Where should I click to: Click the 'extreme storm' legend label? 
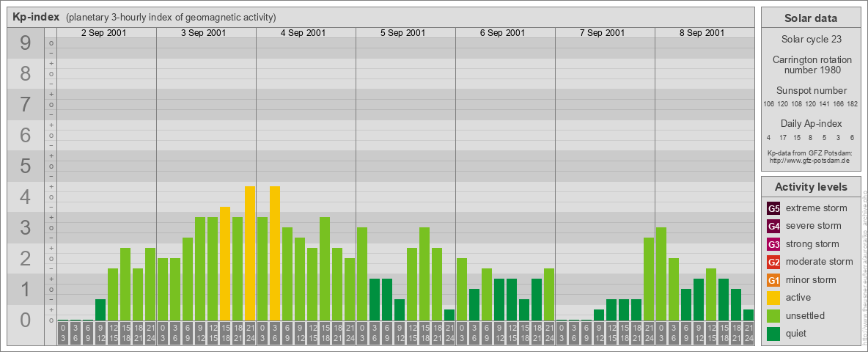pos(817,208)
